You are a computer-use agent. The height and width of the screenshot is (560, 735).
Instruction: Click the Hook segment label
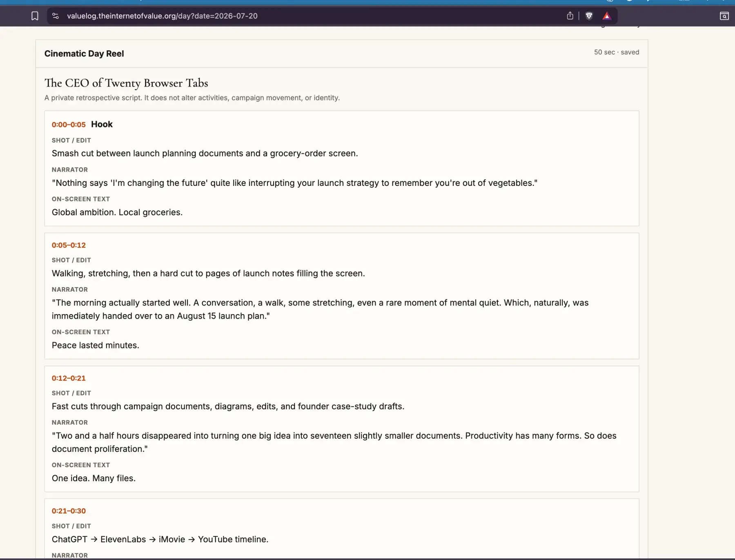click(x=102, y=124)
